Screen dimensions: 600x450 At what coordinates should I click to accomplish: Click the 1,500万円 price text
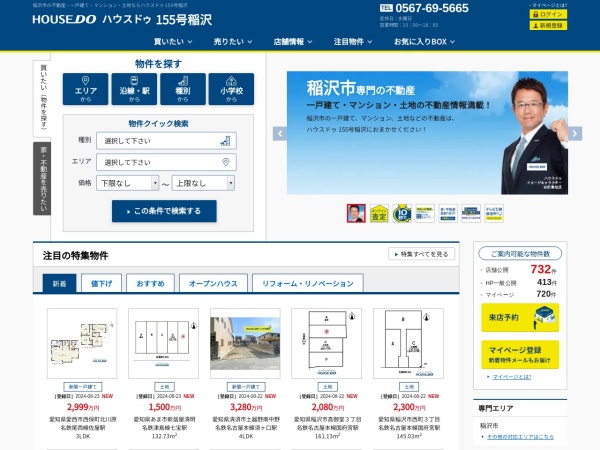coord(165,407)
